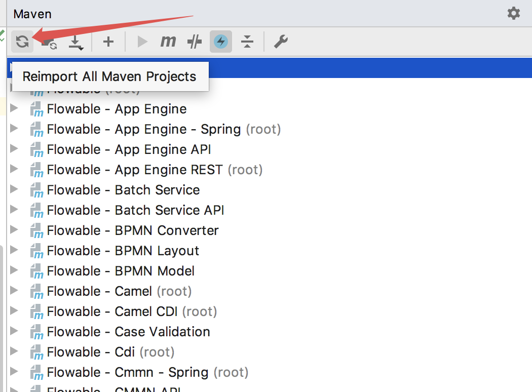Select the 'Flowable - Batch Service' label
The height and width of the screenshot is (392, 532).
(123, 190)
